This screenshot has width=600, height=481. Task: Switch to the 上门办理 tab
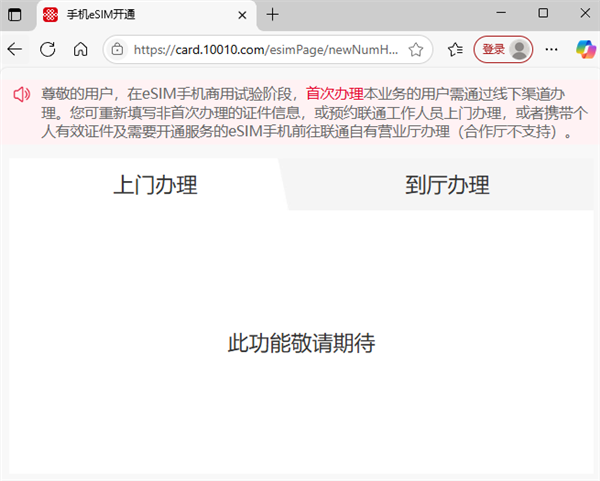pyautogui.click(x=154, y=185)
